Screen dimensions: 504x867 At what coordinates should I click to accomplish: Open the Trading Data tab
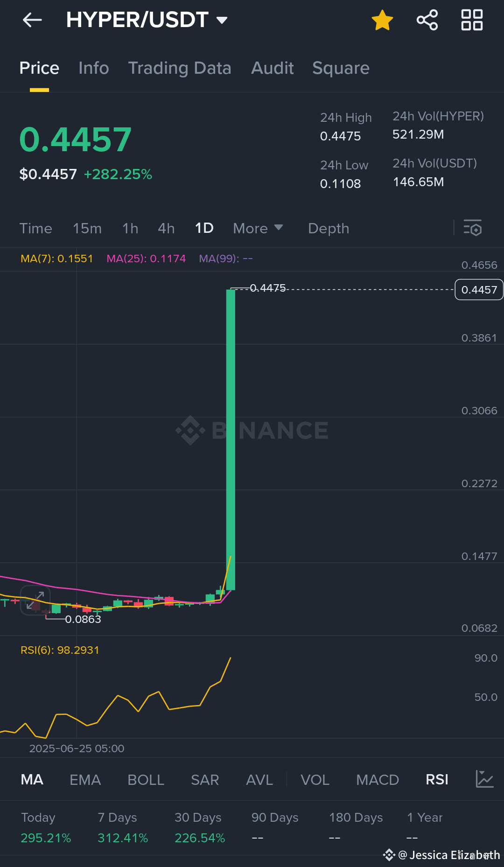click(x=180, y=68)
